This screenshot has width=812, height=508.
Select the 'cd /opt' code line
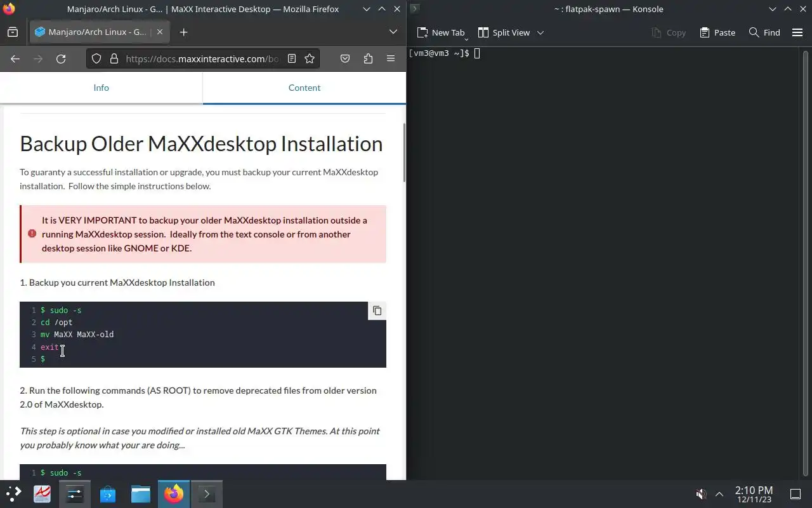[x=56, y=323]
